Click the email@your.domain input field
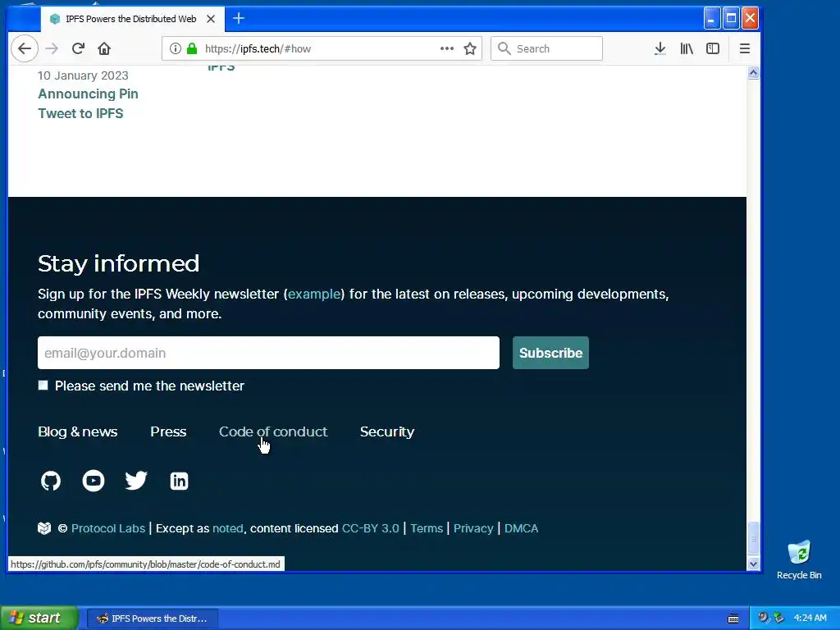This screenshot has height=630, width=840. (x=268, y=353)
